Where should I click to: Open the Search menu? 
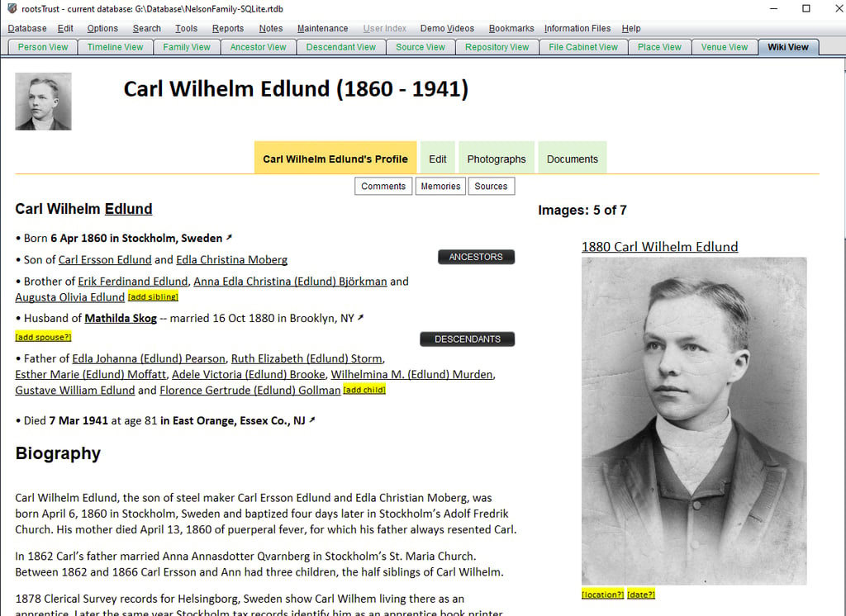147,29
